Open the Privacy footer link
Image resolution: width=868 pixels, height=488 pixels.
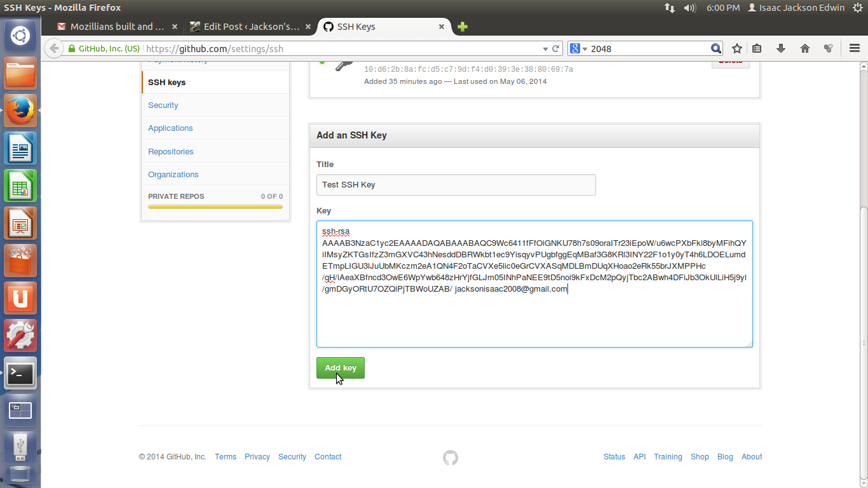tap(257, 457)
